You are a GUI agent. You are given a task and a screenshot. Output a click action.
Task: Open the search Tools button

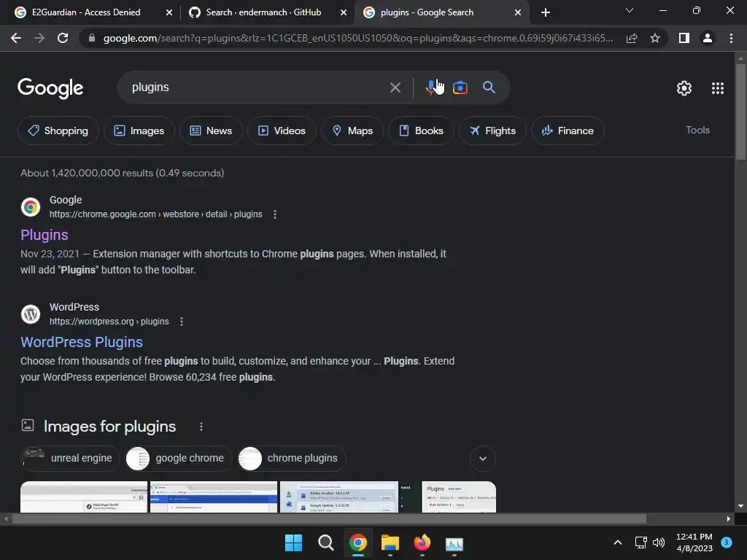click(x=697, y=130)
